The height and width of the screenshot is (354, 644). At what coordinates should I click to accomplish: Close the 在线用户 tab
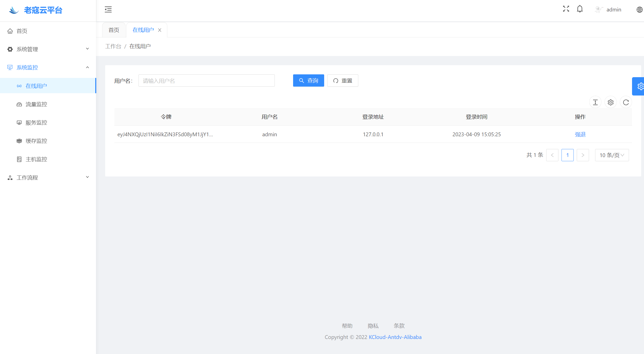click(x=160, y=30)
